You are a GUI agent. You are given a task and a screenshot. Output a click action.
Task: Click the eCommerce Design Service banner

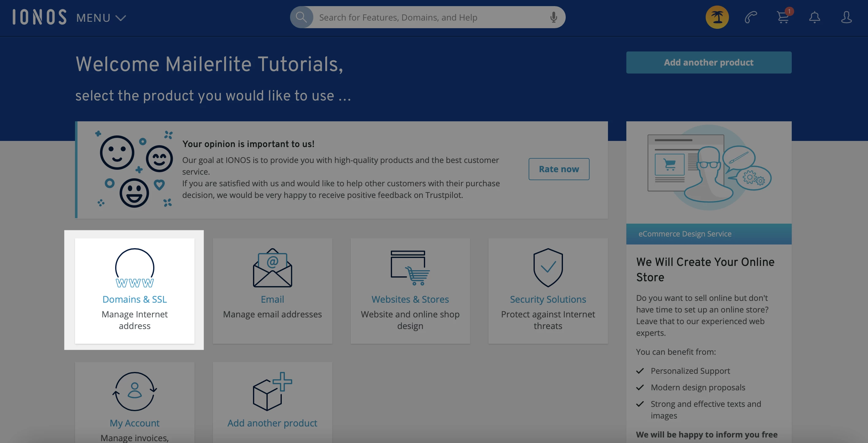tap(709, 234)
